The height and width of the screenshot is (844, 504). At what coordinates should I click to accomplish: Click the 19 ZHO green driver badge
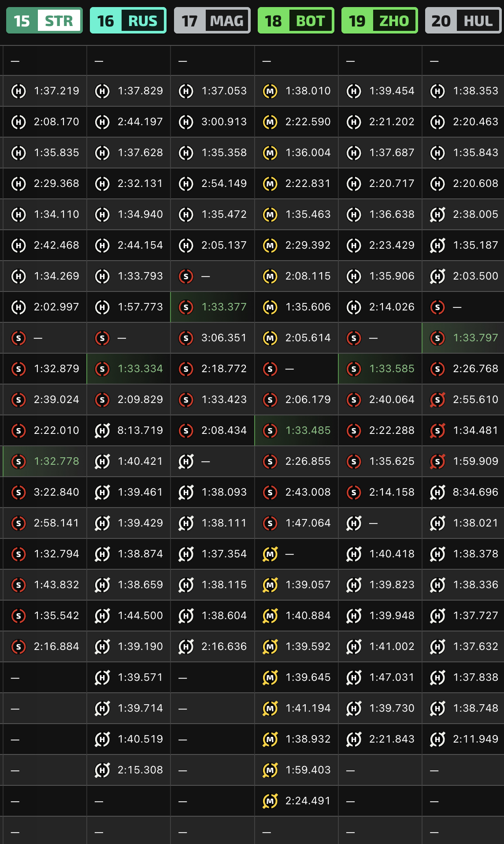pos(379,20)
